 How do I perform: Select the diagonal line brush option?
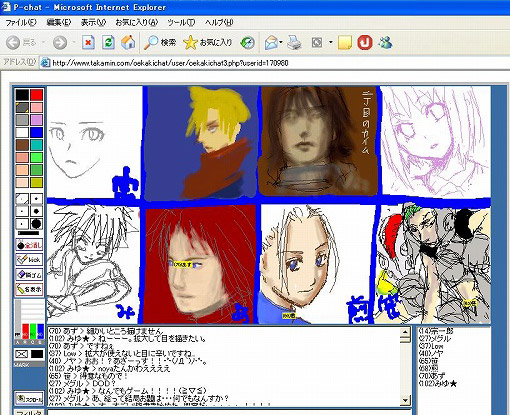(x=22, y=199)
